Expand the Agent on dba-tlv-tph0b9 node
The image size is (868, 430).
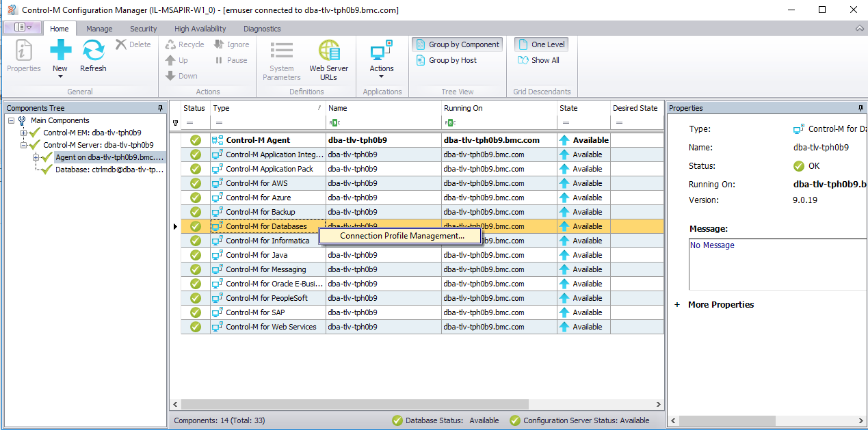(x=36, y=157)
